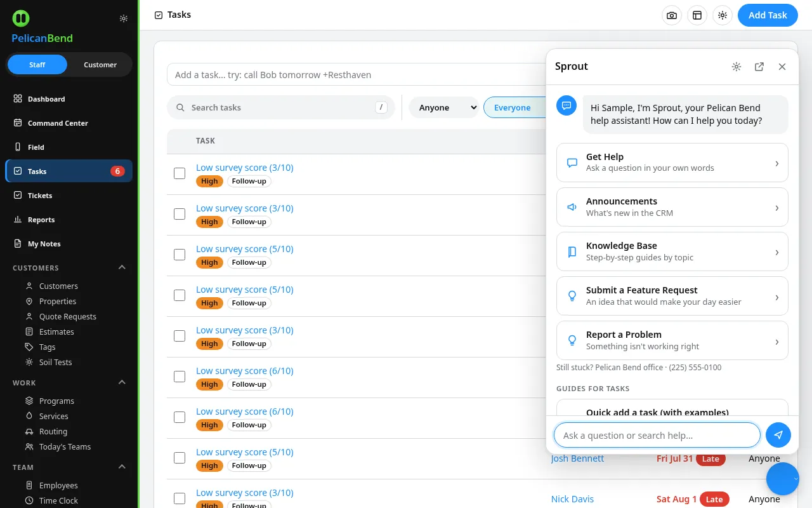812x508 pixels.
Task: Check the first Low survey score (6/10) task
Action: [180, 377]
